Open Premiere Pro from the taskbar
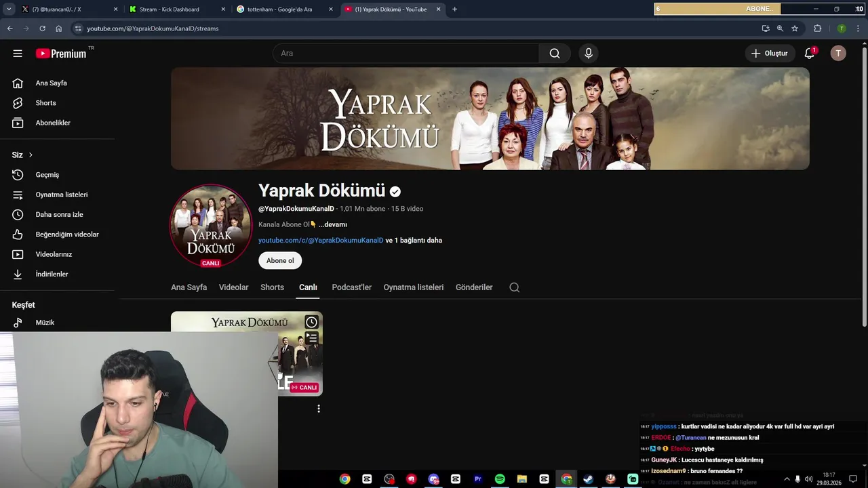This screenshot has width=868, height=488. (x=477, y=479)
